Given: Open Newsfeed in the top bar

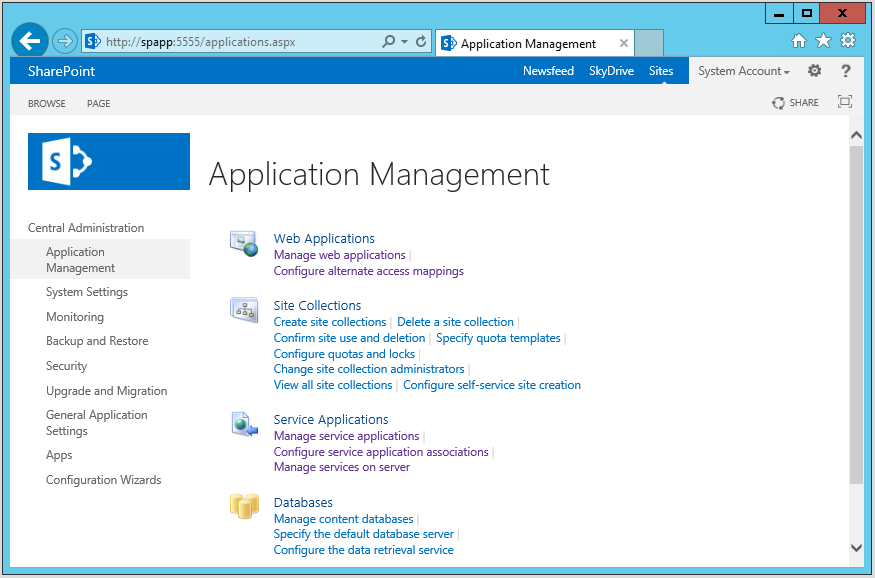Looking at the screenshot, I should point(548,71).
